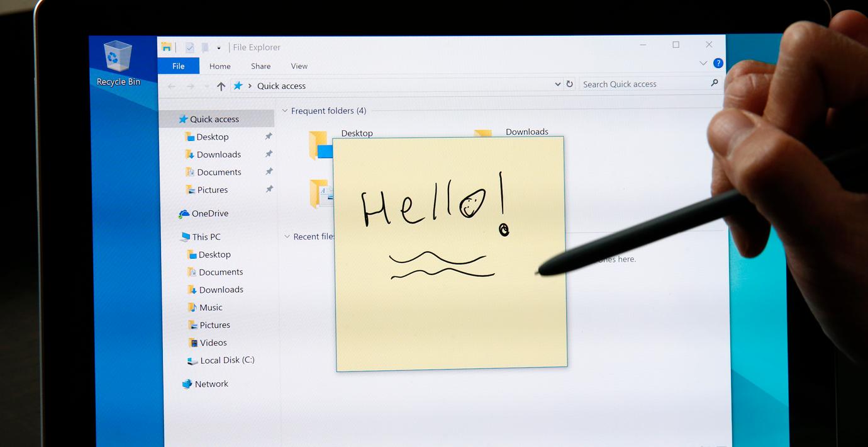Screen dimensions: 868x447
Task: Click the yellow sticky note with Hello
Action: [450, 302]
